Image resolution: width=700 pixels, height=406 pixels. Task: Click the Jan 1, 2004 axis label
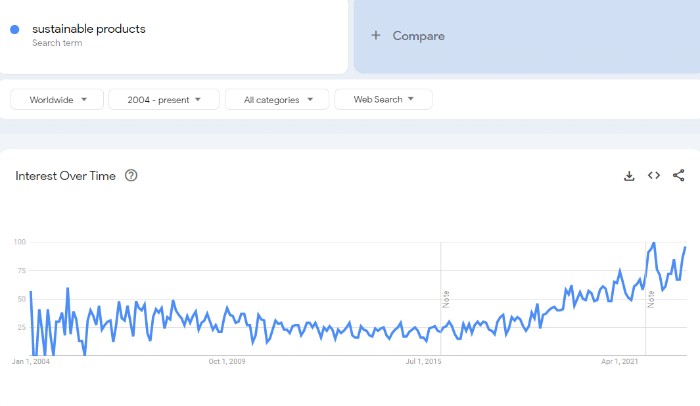[x=31, y=360]
